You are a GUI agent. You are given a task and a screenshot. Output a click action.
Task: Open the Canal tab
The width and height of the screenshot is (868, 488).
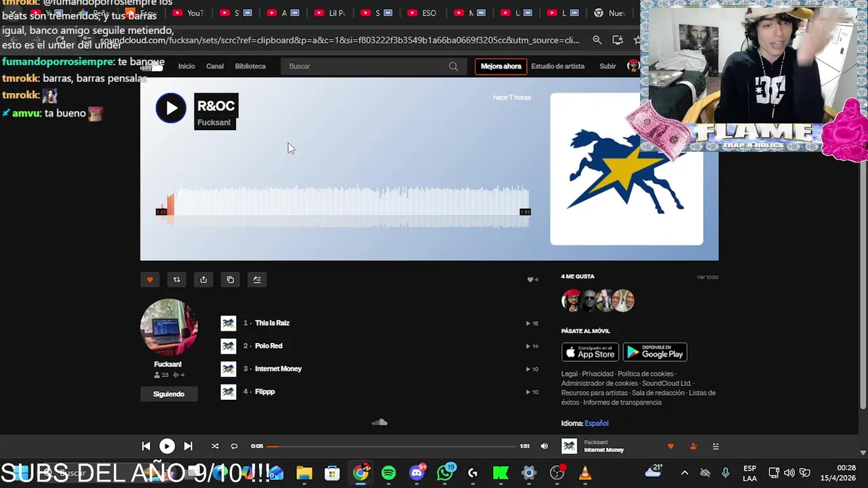(x=215, y=66)
